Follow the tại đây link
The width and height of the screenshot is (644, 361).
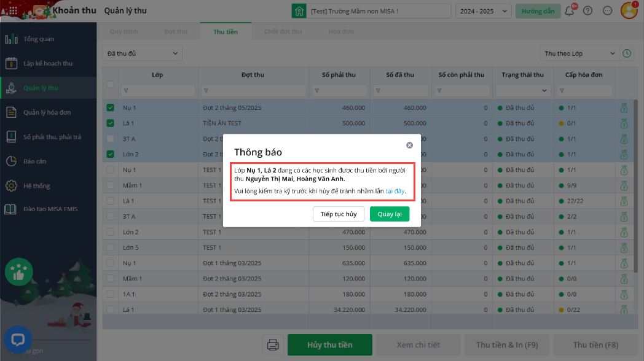point(395,191)
